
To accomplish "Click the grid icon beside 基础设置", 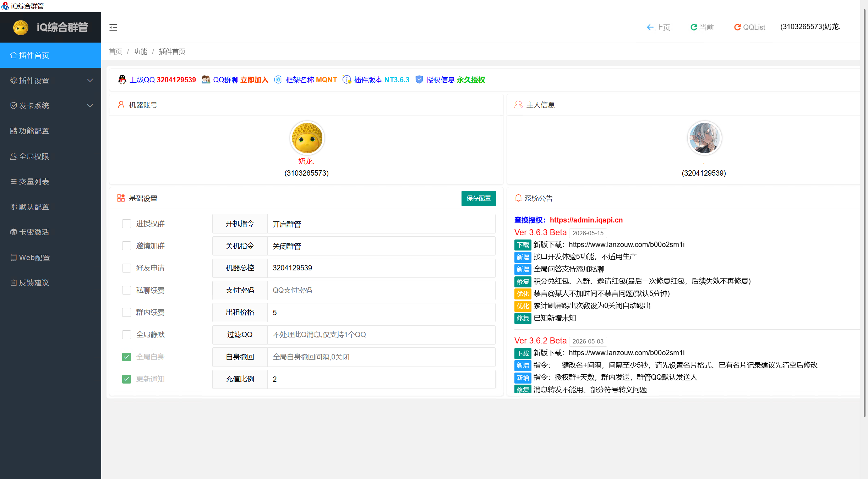I will pos(121,198).
